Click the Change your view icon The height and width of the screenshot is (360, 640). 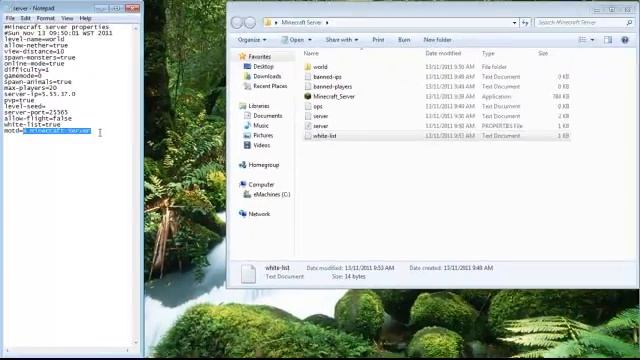[x=582, y=40]
